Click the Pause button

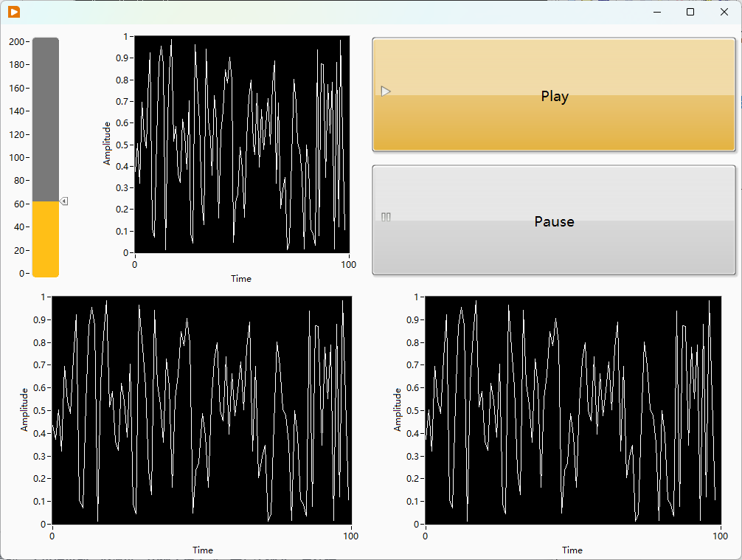click(x=554, y=220)
